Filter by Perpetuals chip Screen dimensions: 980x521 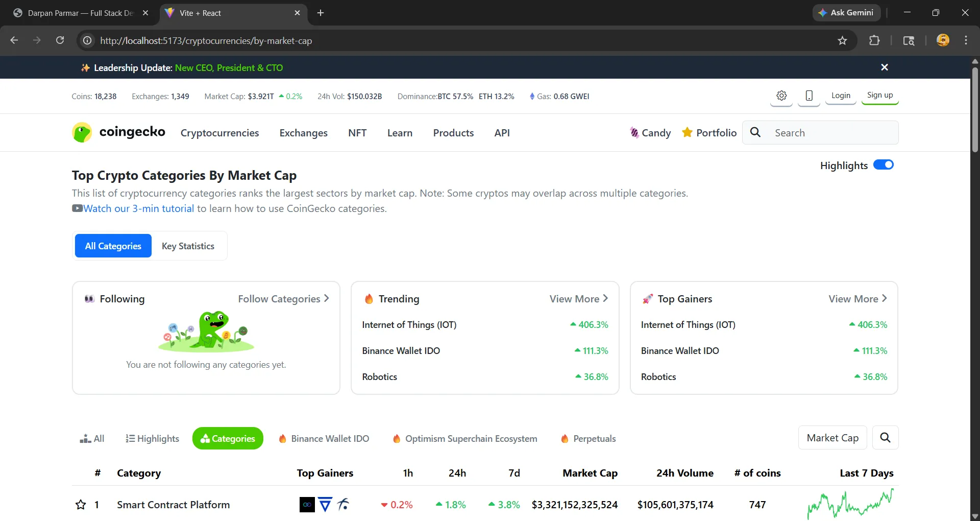(588, 438)
